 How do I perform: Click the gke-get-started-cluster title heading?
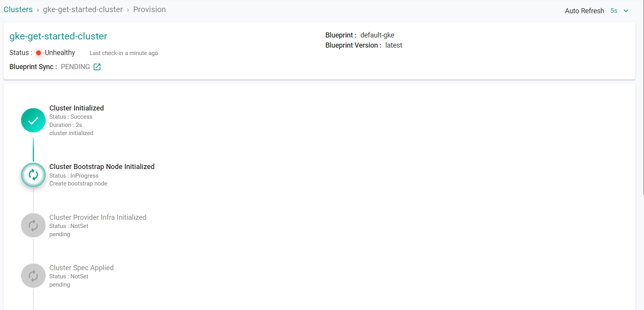click(58, 36)
